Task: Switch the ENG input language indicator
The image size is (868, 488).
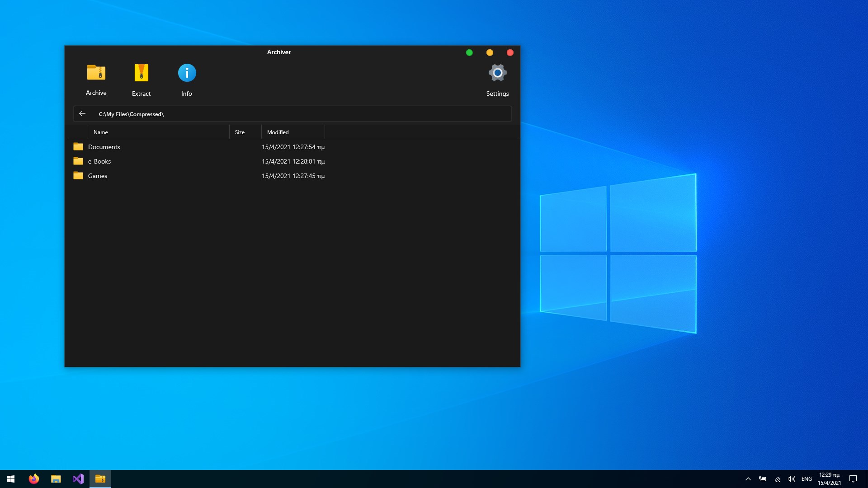Action: point(807,479)
